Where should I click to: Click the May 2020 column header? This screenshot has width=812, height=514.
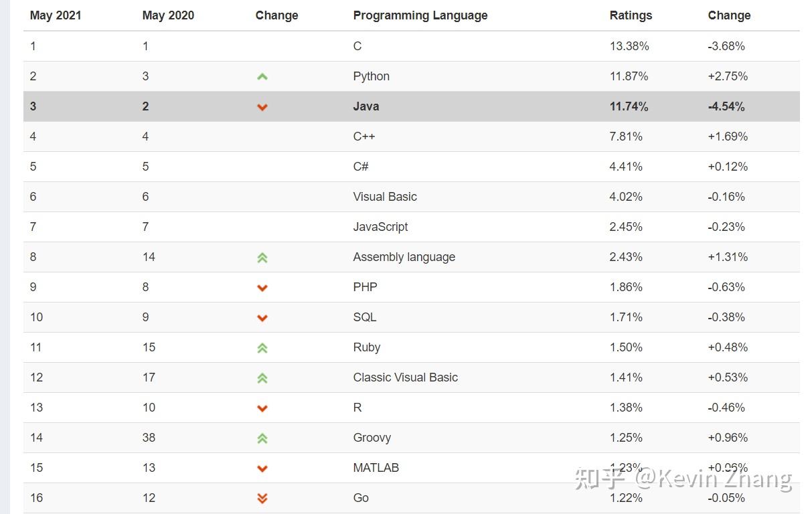pyautogui.click(x=168, y=15)
